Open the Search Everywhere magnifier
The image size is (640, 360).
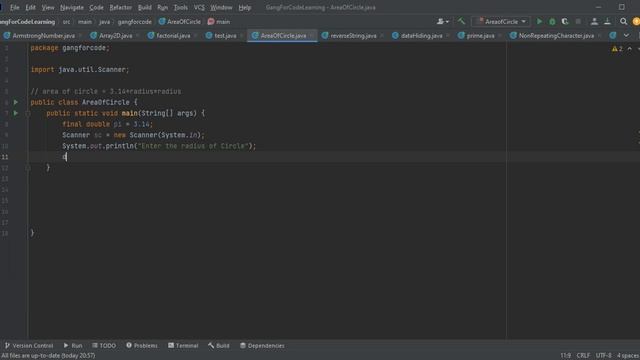623,22
